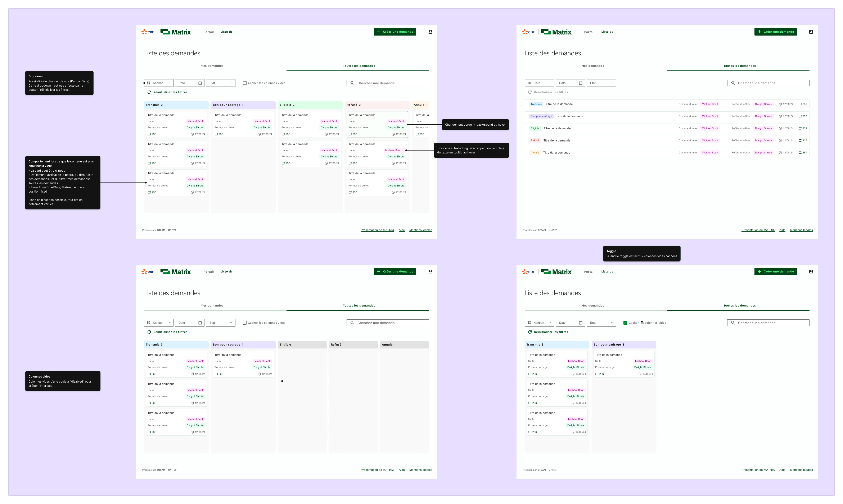Switch to Mes demandes tab in the Liste view screen

[x=592, y=66]
